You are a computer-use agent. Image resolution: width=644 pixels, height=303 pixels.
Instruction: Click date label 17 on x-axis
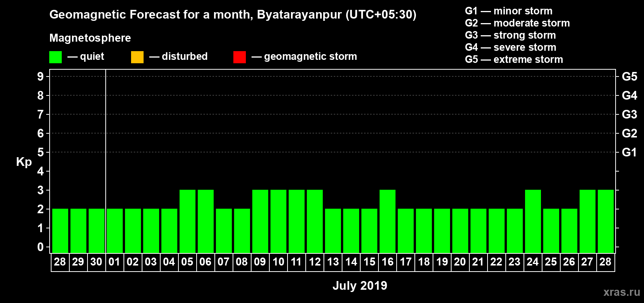click(x=406, y=262)
